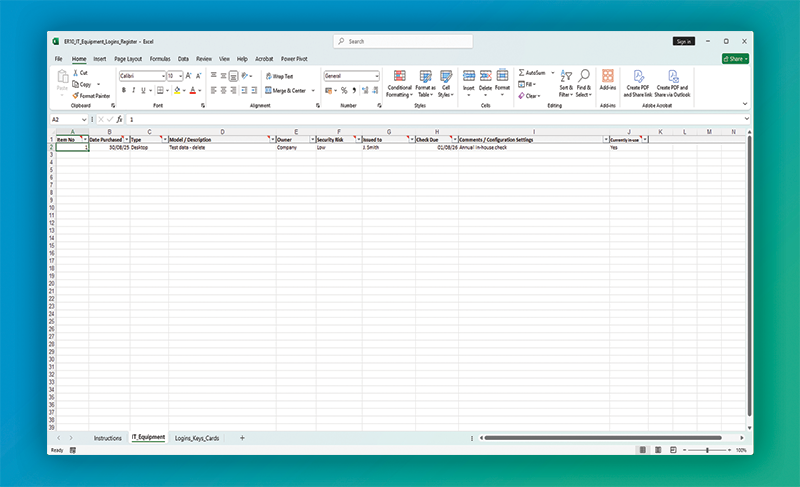
Task: Click Insert Function fx icon
Action: [118, 119]
